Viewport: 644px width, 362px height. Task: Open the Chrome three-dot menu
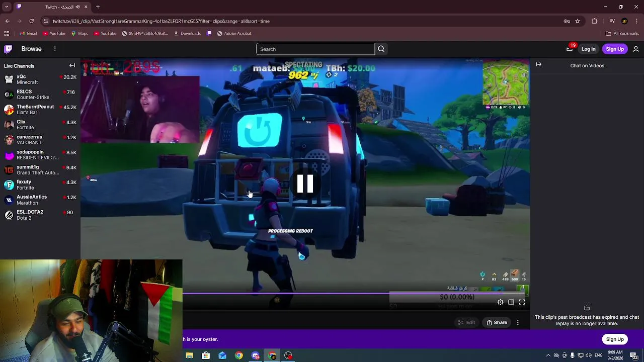pos(636,21)
